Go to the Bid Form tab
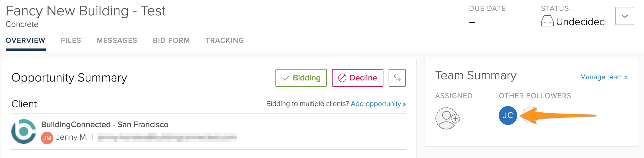This screenshot has height=158, width=644. (x=171, y=40)
